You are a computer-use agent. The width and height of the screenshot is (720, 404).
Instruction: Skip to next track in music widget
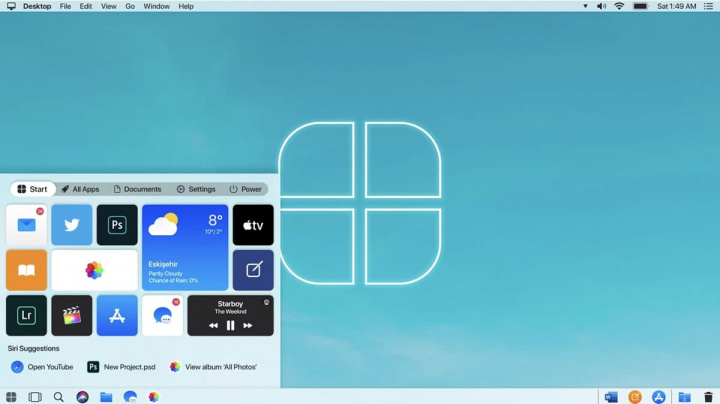248,325
